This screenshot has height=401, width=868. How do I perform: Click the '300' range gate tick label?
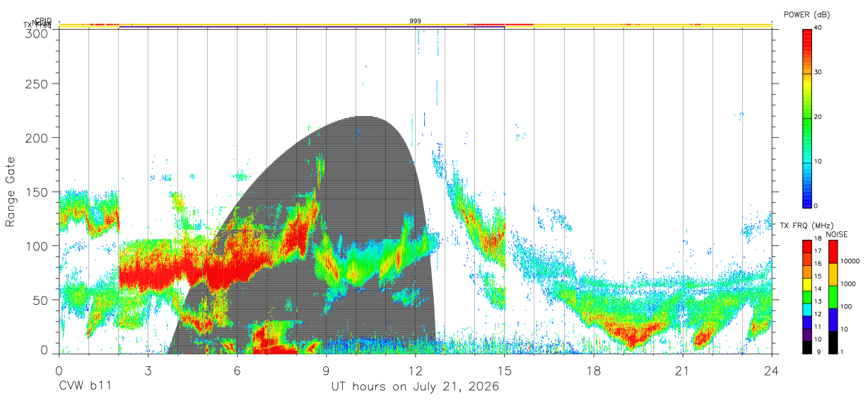coord(38,33)
